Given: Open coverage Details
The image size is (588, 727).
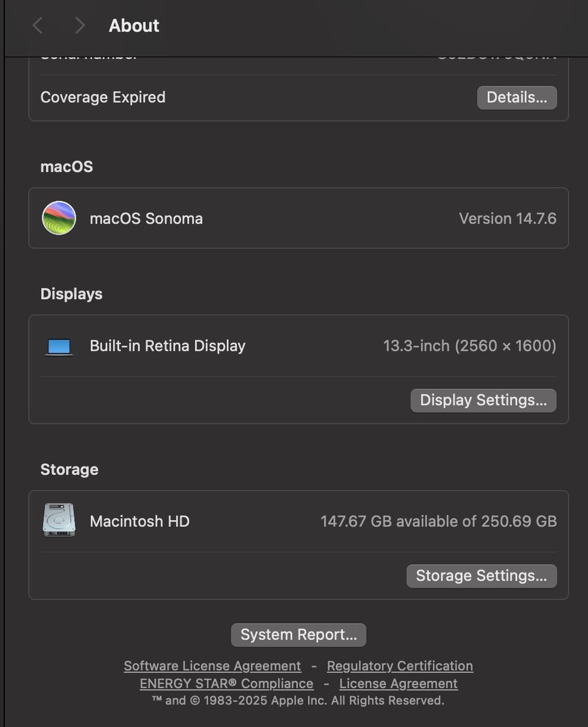Looking at the screenshot, I should click(517, 98).
